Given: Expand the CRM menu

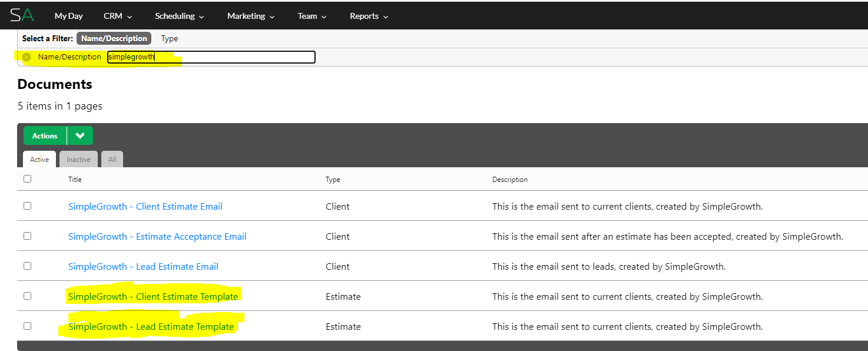Looking at the screenshot, I should (118, 16).
